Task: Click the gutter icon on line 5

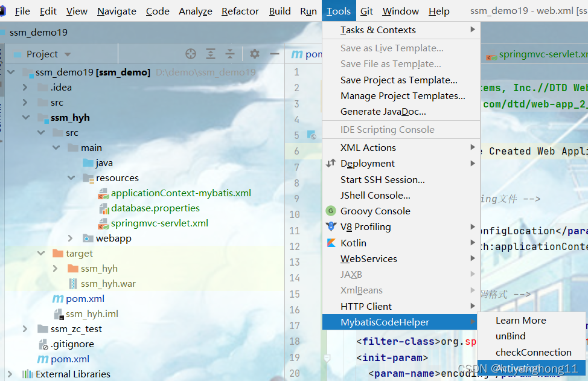Action: pos(312,135)
